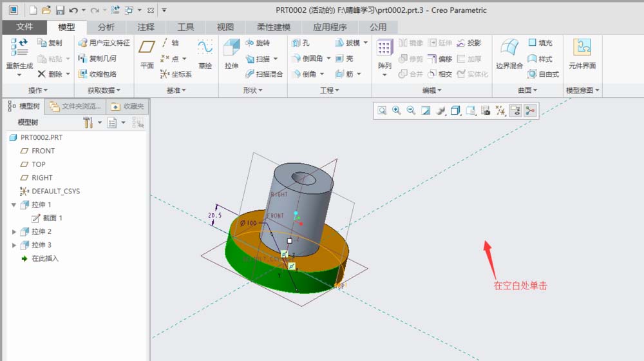The width and height of the screenshot is (644, 361).
Task: Switch to the 应用程序 ribbon tab
Action: click(x=330, y=27)
